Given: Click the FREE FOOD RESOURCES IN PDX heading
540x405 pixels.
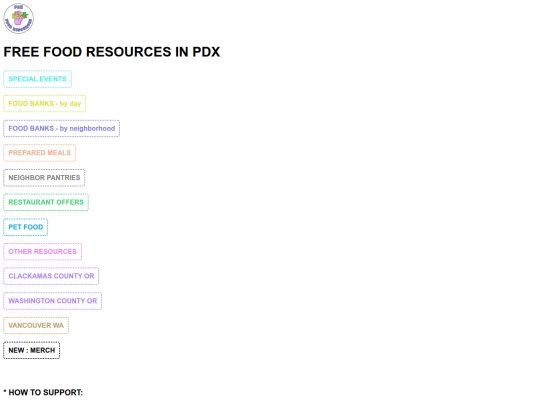Looking at the screenshot, I should tap(112, 52).
